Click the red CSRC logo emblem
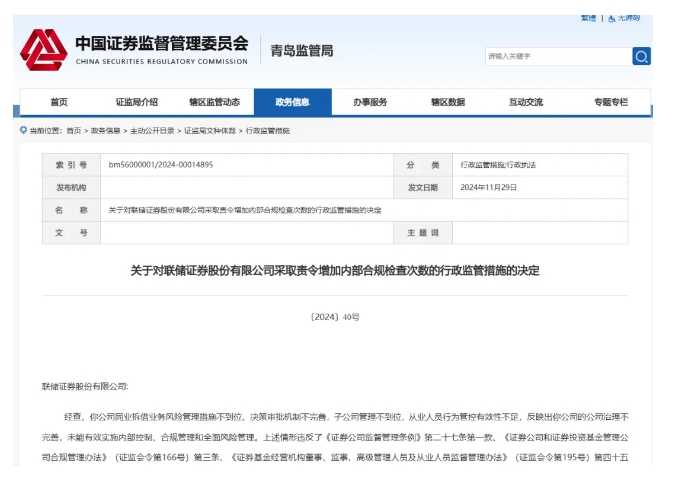Viewport: 673px width, 486px height. click(44, 50)
